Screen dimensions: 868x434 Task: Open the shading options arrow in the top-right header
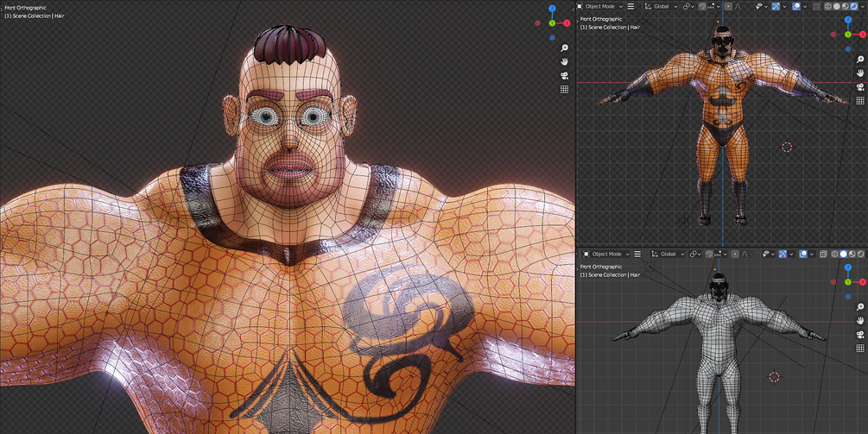[863, 7]
